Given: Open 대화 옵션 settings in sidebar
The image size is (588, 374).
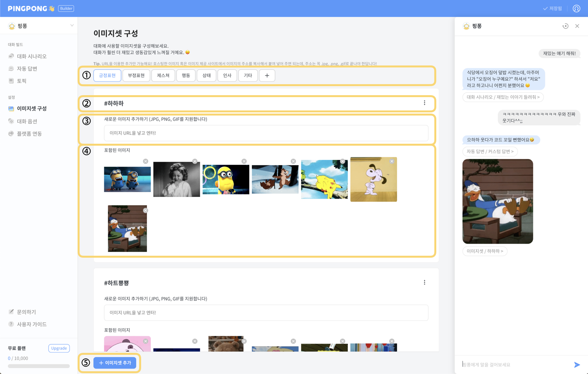Looking at the screenshot, I should tap(27, 121).
